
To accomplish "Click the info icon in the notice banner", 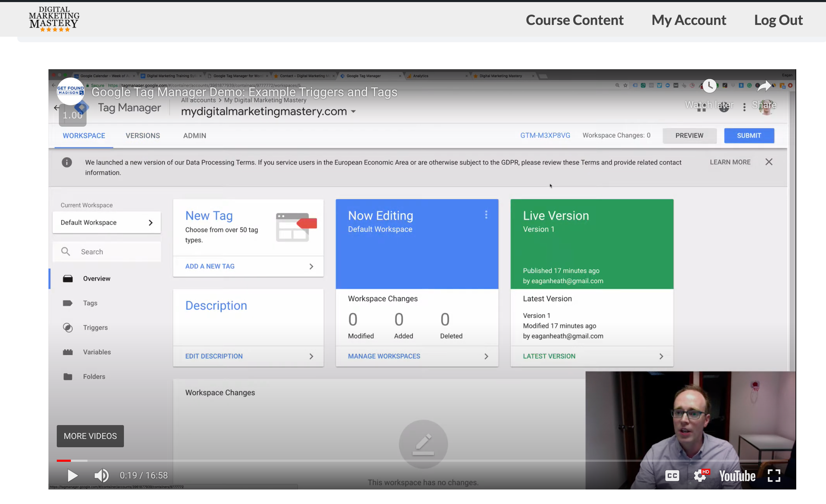I will [x=67, y=162].
